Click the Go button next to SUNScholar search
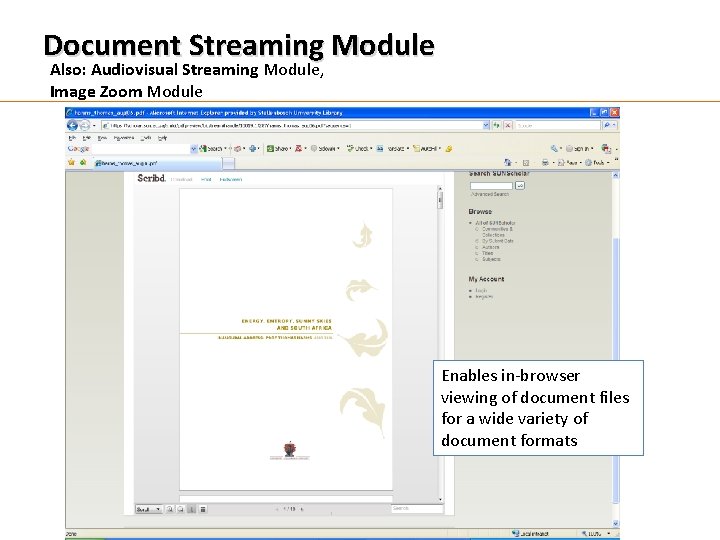The height and width of the screenshot is (540, 720). (520, 186)
